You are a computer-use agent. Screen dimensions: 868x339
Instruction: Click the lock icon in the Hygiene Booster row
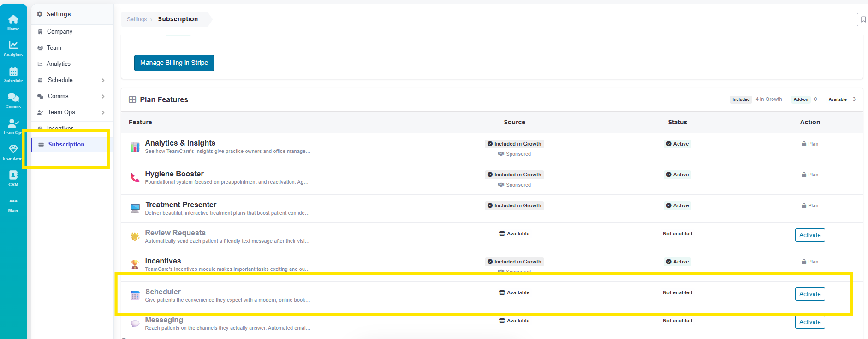click(x=804, y=175)
